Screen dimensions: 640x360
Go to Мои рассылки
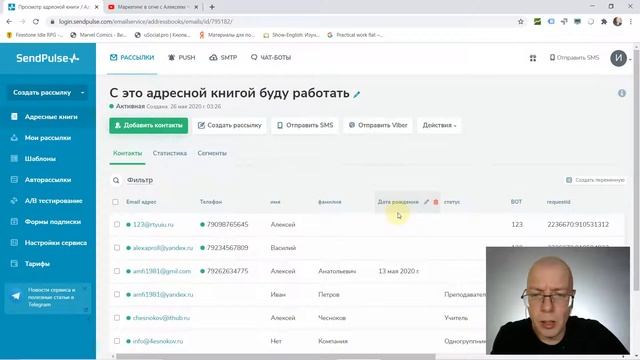click(x=48, y=138)
